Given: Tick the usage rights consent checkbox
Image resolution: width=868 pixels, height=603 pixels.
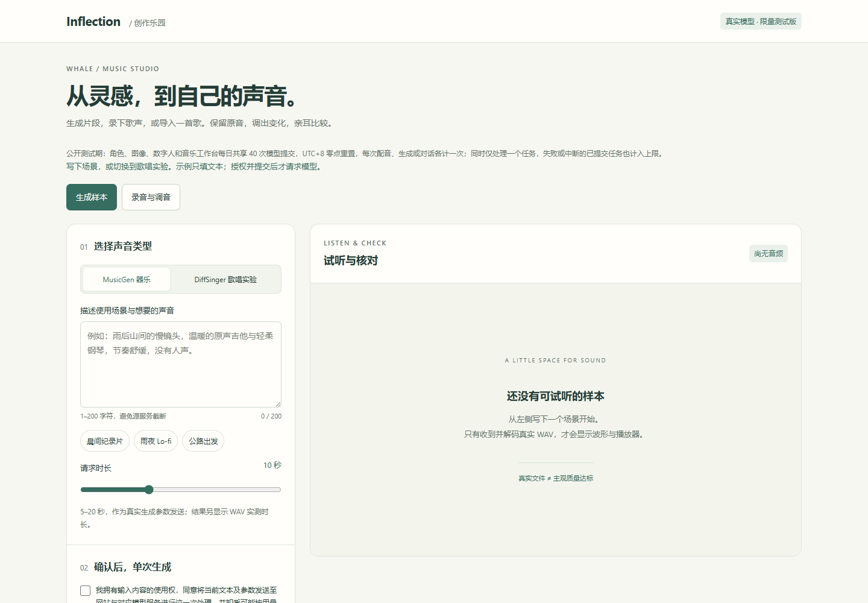Looking at the screenshot, I should 86,591.
